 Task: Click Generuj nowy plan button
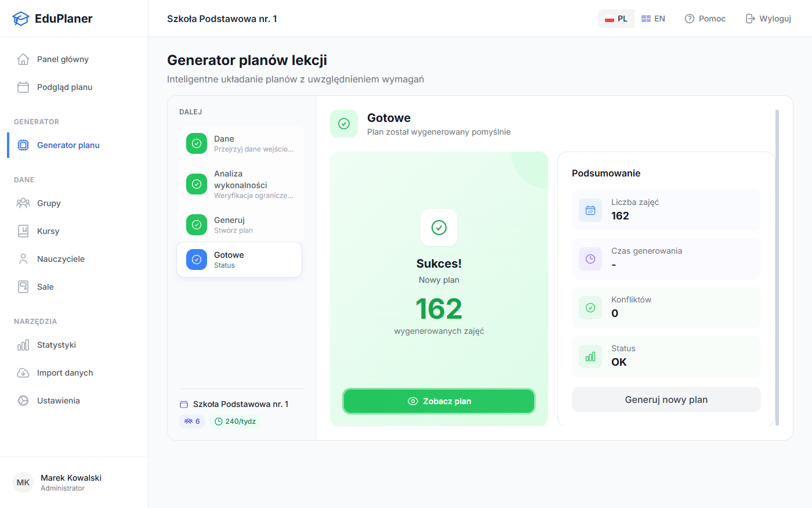click(666, 399)
